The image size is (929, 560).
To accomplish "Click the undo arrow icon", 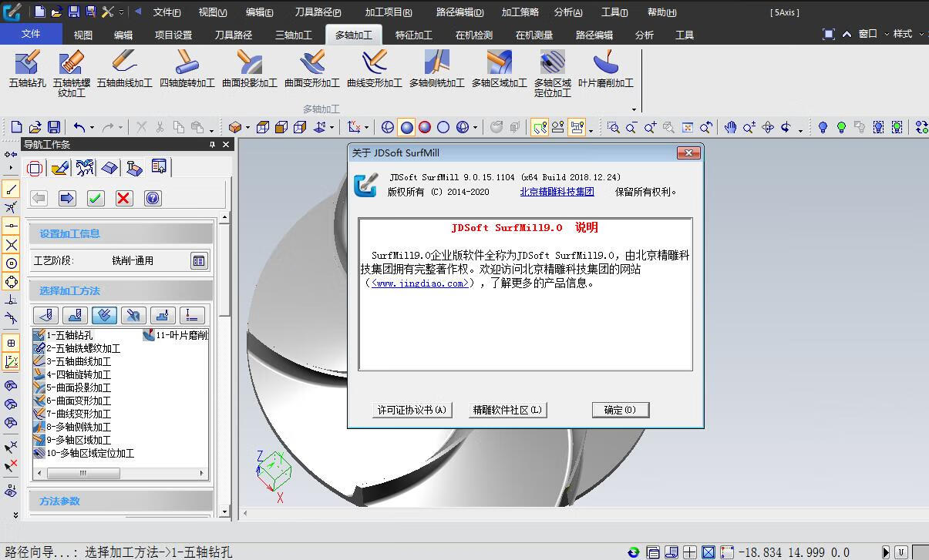I will click(79, 127).
